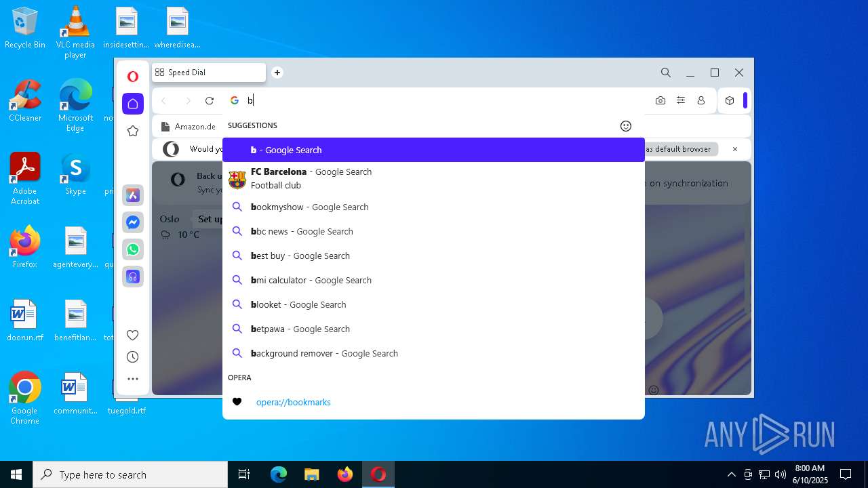
Task: Take a snapshot with the camera icon
Action: tap(660, 100)
